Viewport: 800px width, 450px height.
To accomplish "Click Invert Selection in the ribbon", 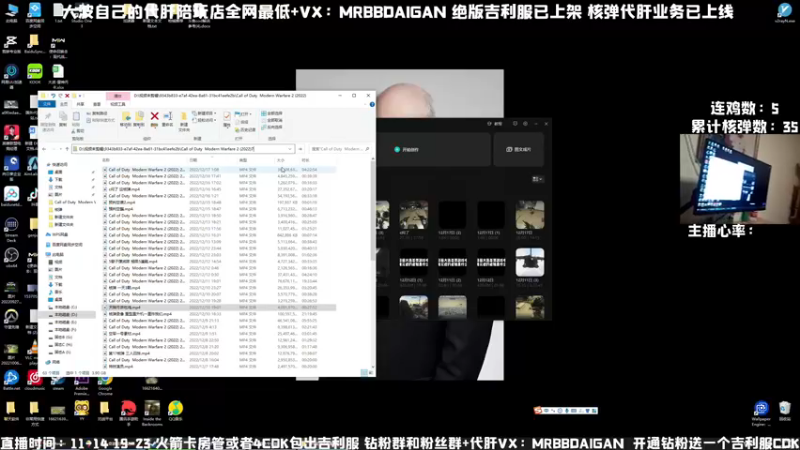I will click(272, 127).
